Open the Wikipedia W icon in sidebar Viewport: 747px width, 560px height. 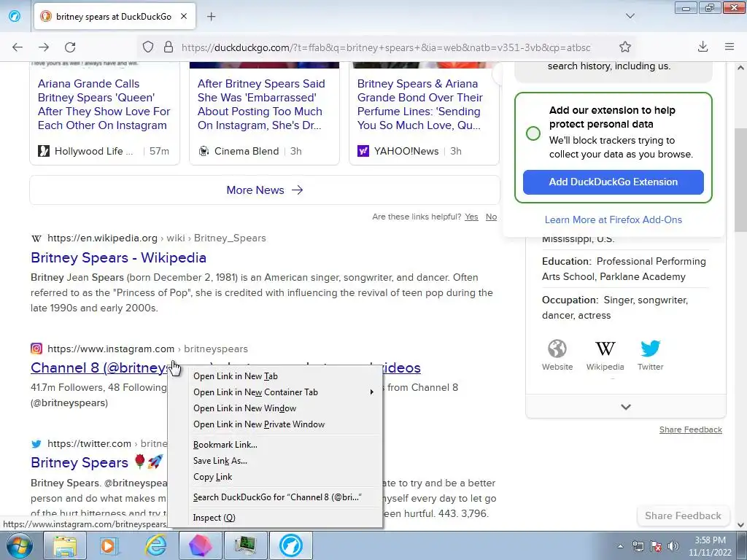[x=605, y=349]
